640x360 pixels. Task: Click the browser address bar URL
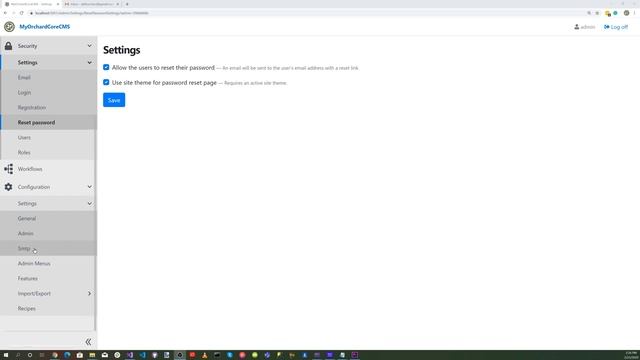[x=91, y=13]
